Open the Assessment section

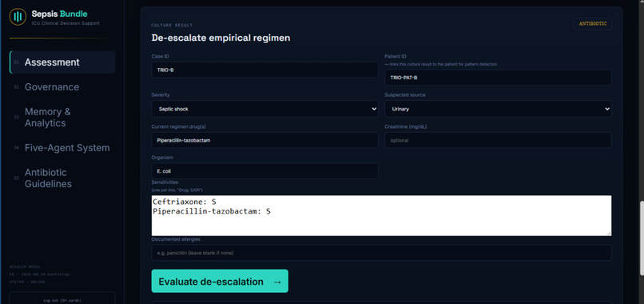point(62,62)
